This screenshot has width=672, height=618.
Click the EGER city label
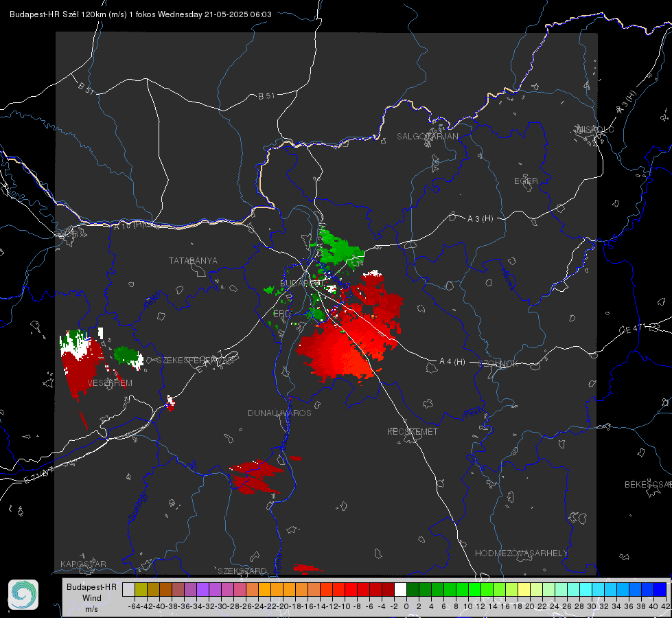tap(526, 181)
